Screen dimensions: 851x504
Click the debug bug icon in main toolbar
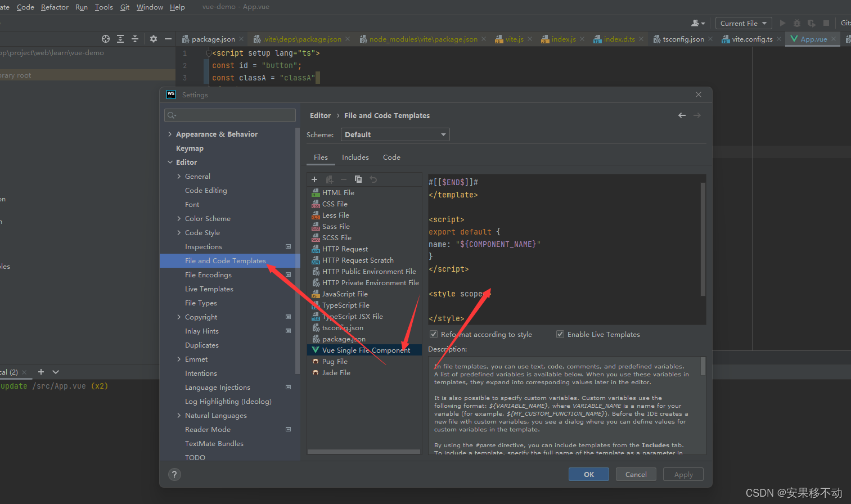[797, 23]
